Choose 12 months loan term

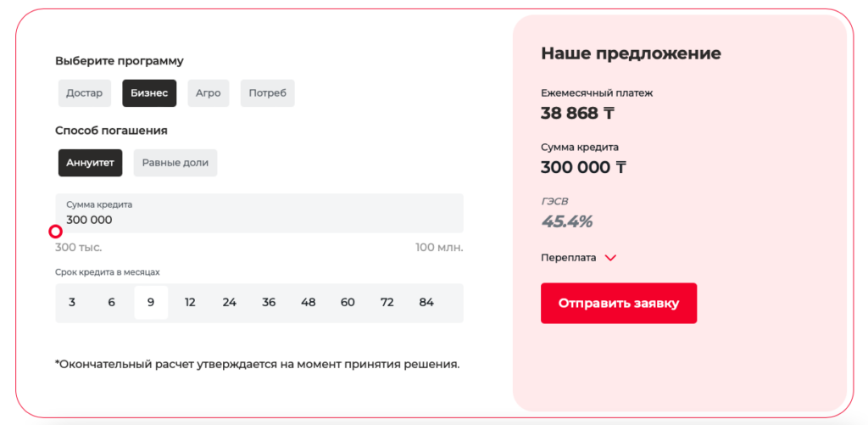click(190, 302)
